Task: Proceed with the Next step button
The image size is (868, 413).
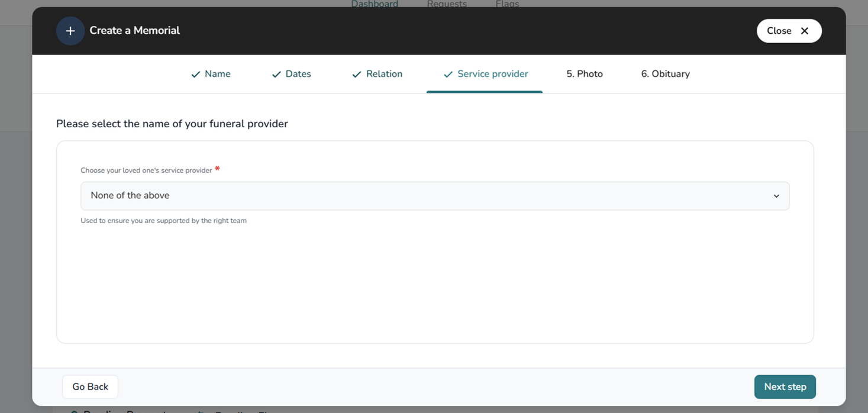Action: pyautogui.click(x=785, y=387)
